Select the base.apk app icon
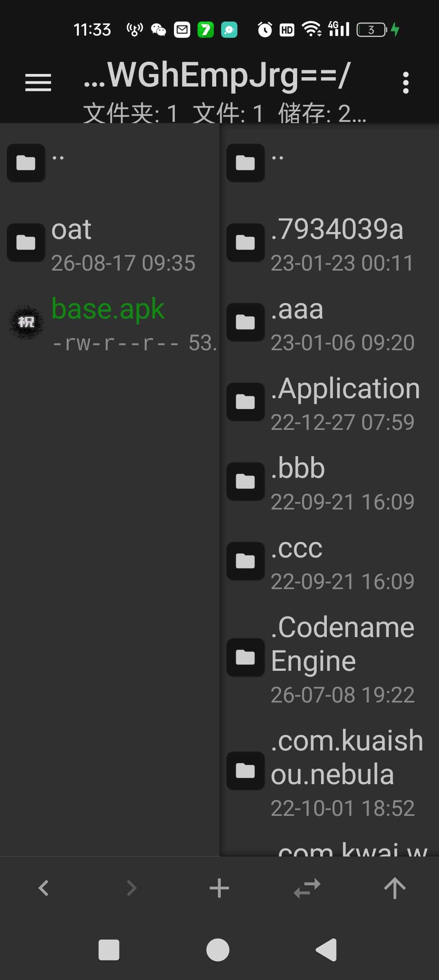The width and height of the screenshot is (439, 980). (26, 322)
